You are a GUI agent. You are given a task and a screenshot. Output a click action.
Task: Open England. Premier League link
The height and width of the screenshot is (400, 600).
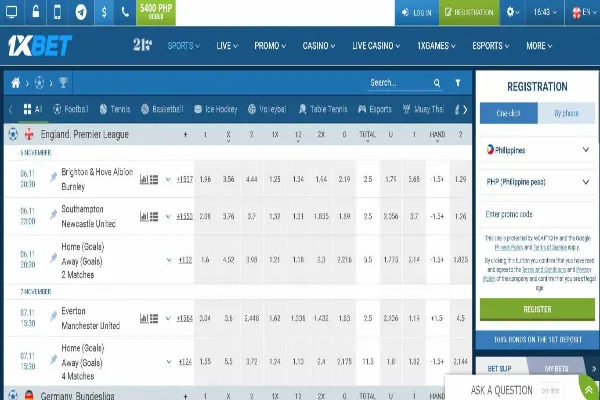tap(85, 135)
